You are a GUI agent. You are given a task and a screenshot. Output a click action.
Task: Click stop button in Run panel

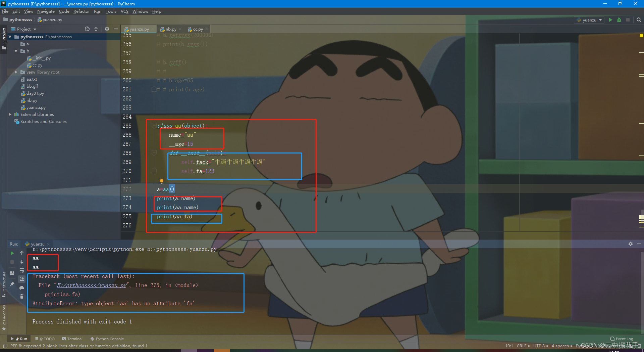[x=12, y=262]
